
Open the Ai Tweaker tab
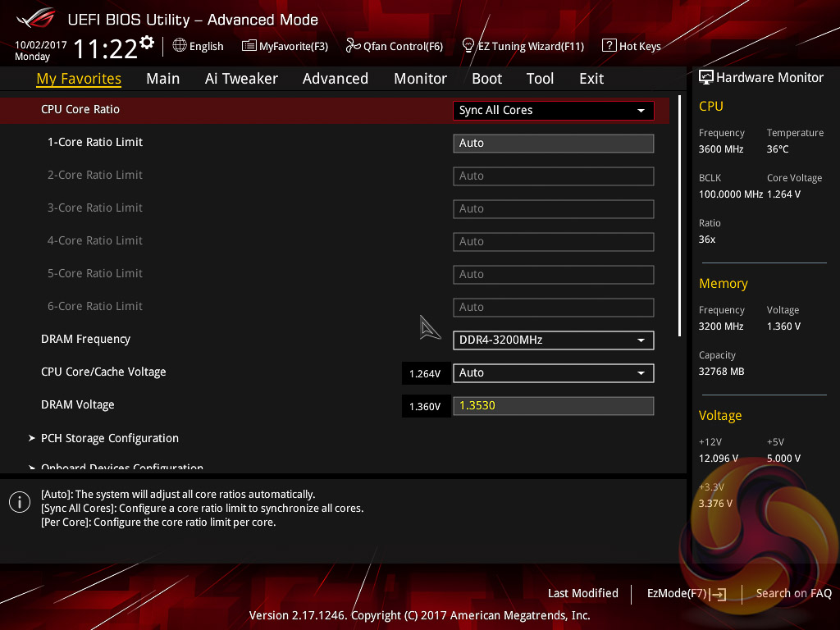(241, 79)
